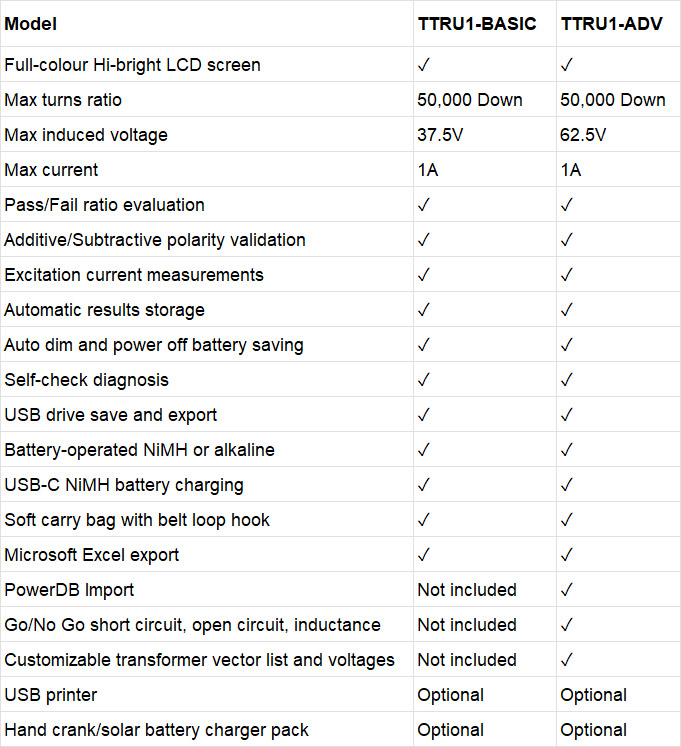Click BASIC checkmark for Excitation current measurements
Image resolution: width=681 pixels, height=747 pixels.
tap(424, 275)
